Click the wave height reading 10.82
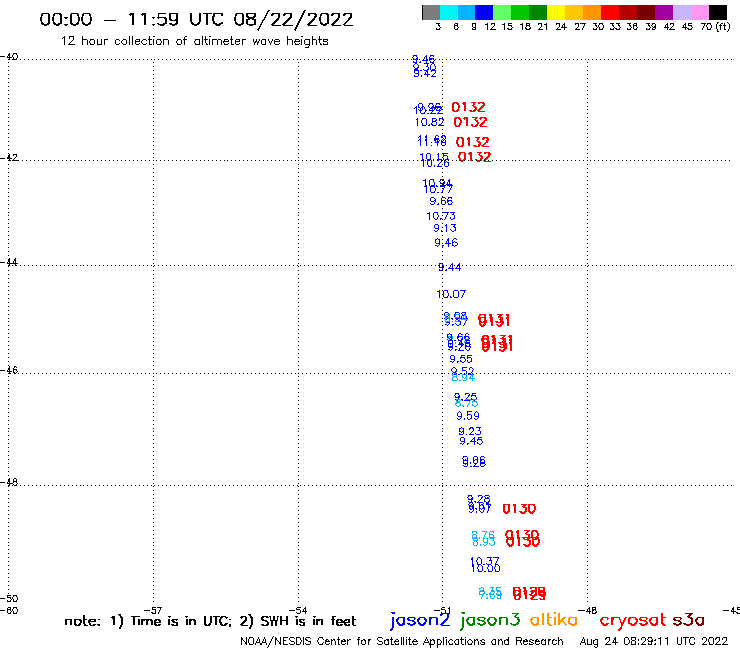The image size is (740, 650). pyautogui.click(x=429, y=122)
